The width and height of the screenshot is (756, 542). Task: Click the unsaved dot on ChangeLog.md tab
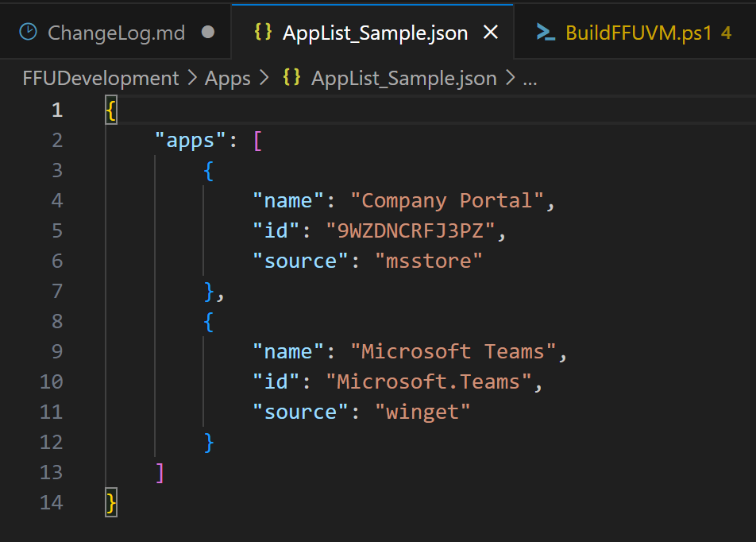(x=208, y=33)
